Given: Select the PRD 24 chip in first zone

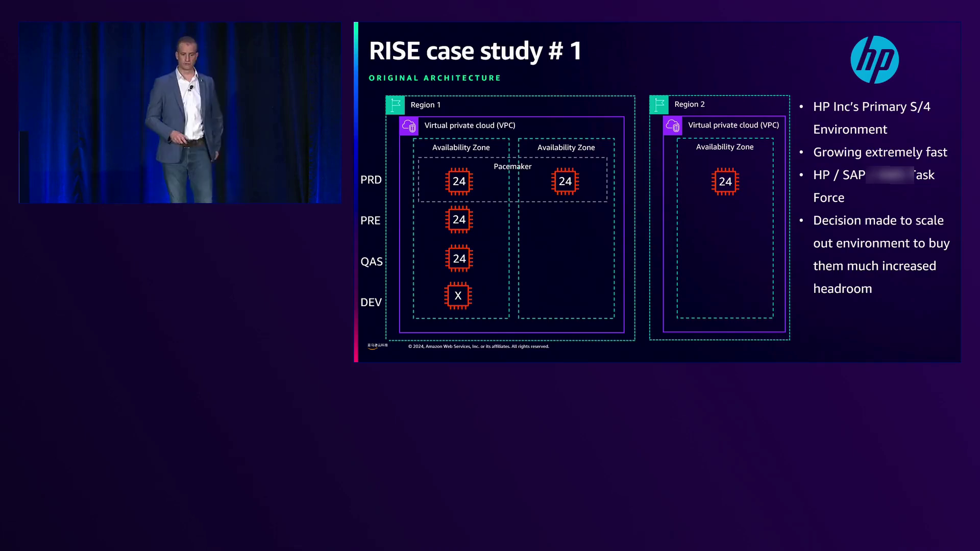Looking at the screenshot, I should (x=459, y=182).
